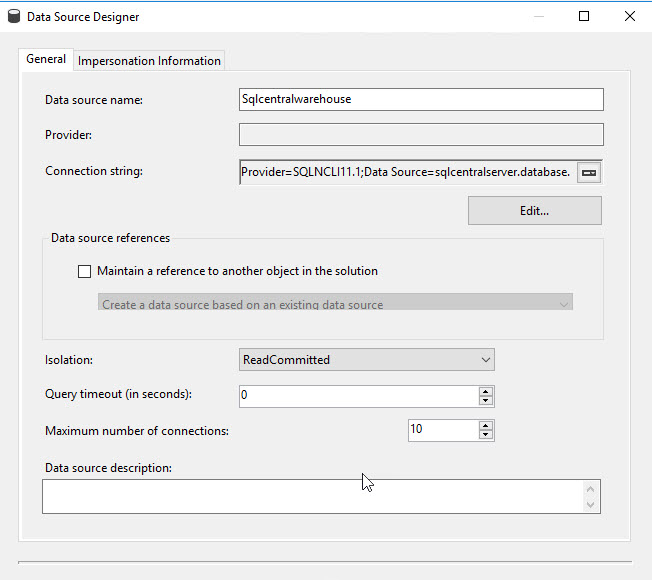This screenshot has height=580, width=652.
Task: Click the Data source name field
Action: [x=420, y=99]
